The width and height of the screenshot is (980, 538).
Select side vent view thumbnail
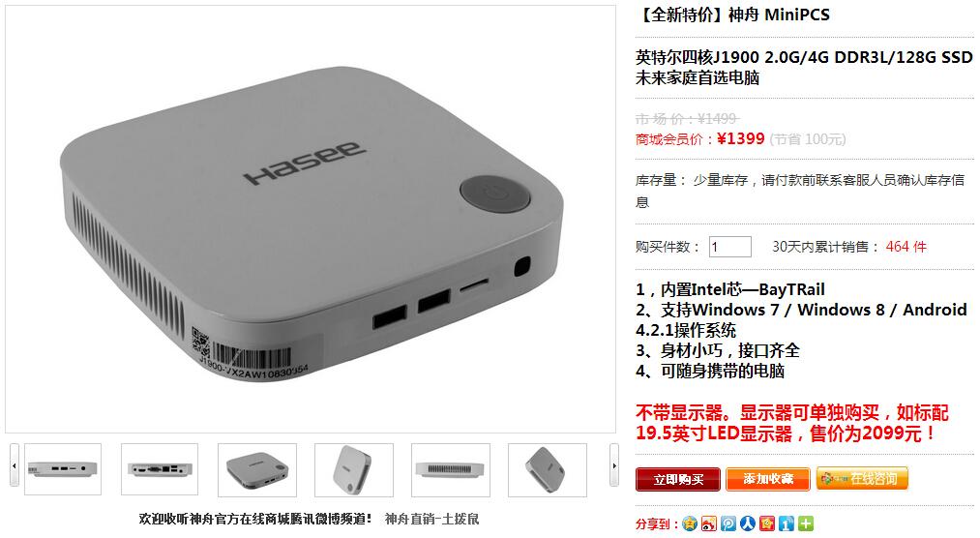pos(451,470)
